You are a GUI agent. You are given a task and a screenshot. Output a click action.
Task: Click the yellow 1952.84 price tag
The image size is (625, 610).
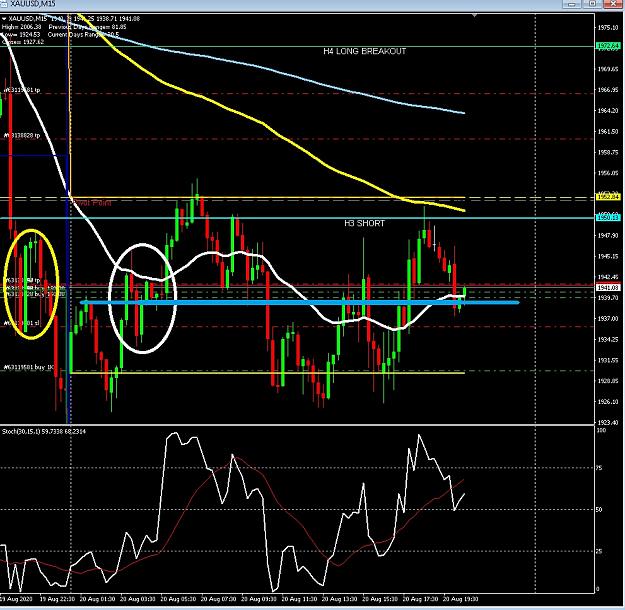[x=608, y=197]
